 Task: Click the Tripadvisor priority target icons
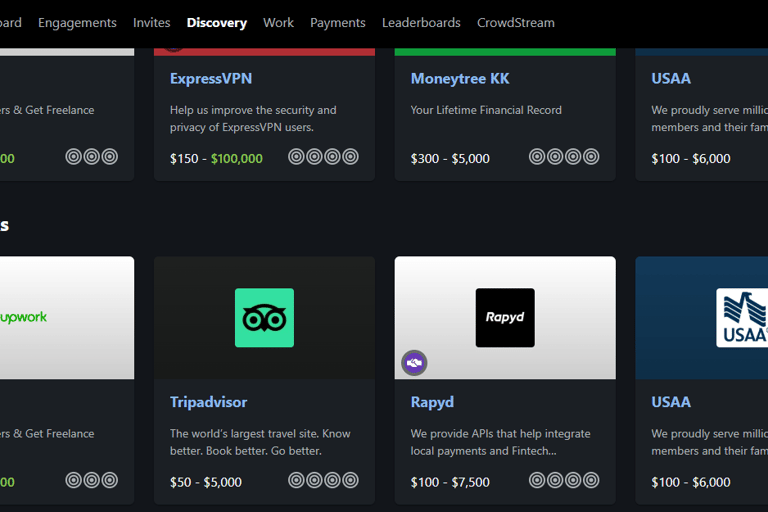pos(323,480)
